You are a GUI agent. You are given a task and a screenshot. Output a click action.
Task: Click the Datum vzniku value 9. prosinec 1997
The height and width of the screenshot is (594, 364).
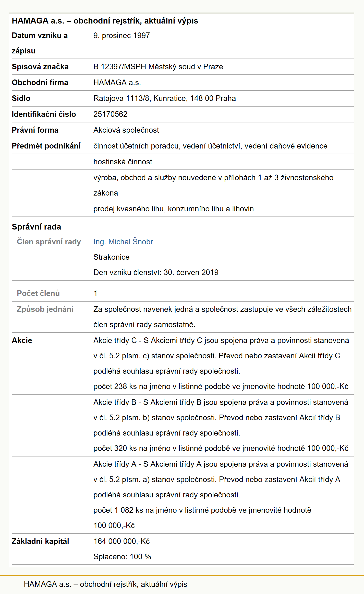click(x=122, y=36)
